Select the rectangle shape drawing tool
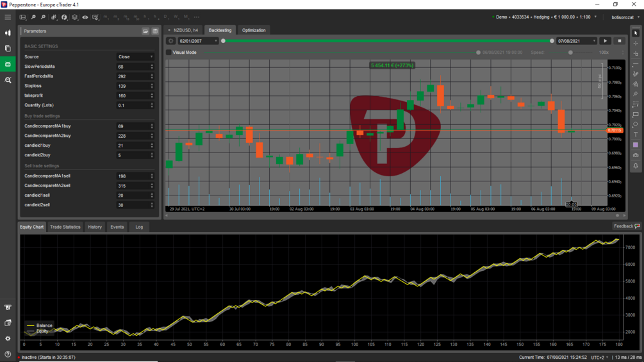Image resolution: width=644 pixels, height=362 pixels. coord(636,115)
